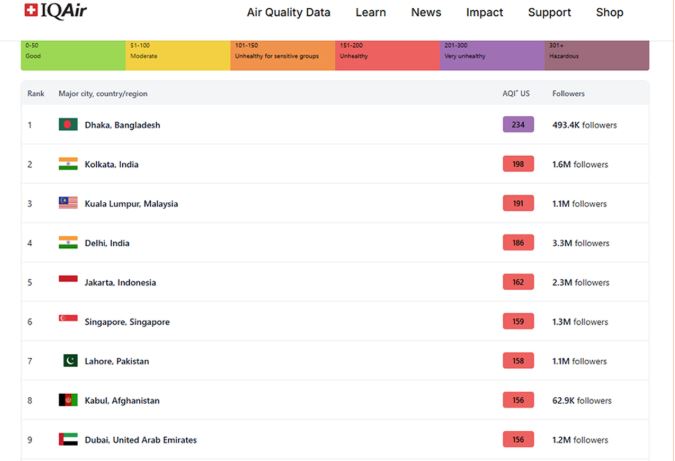675x461 pixels.
Task: Click 1.1M followers for Kuala Lumpur
Action: [x=579, y=204]
